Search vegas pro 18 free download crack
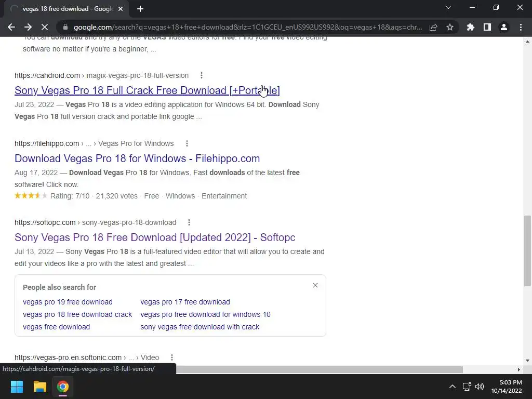532x399 pixels. point(77,314)
